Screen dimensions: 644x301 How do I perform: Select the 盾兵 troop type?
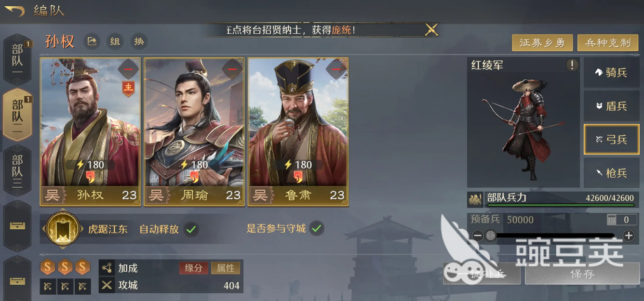(612, 106)
